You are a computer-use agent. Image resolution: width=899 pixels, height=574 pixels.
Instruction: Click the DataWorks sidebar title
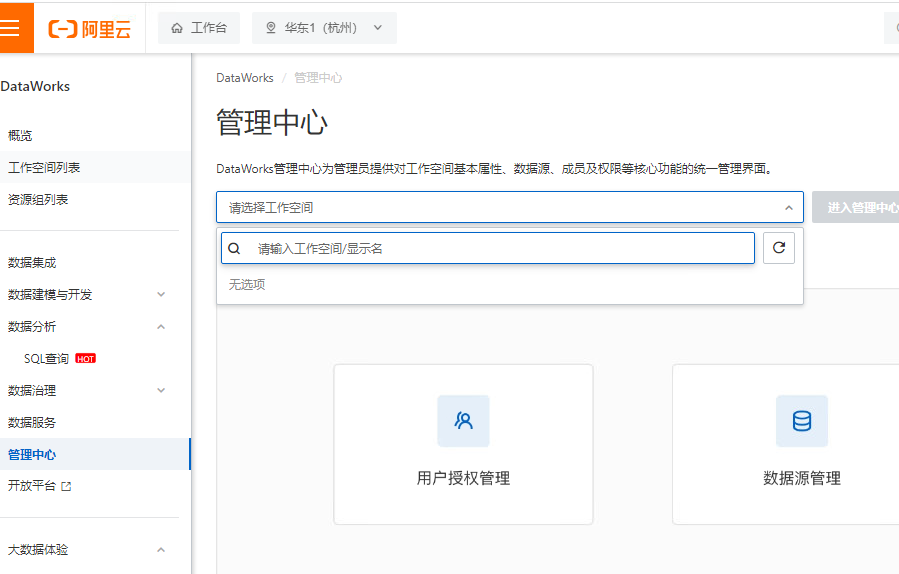point(35,87)
